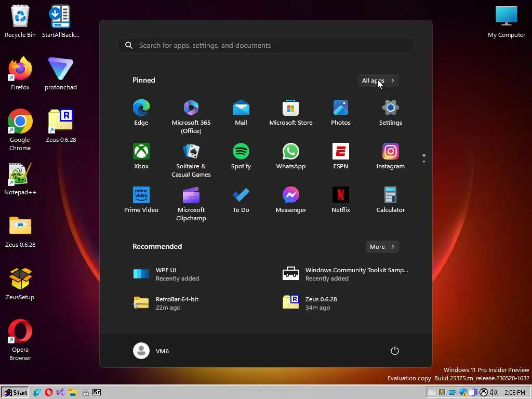The image size is (532, 399).
Task: Select the Google Chrome desktop shortcut
Action: (x=20, y=130)
